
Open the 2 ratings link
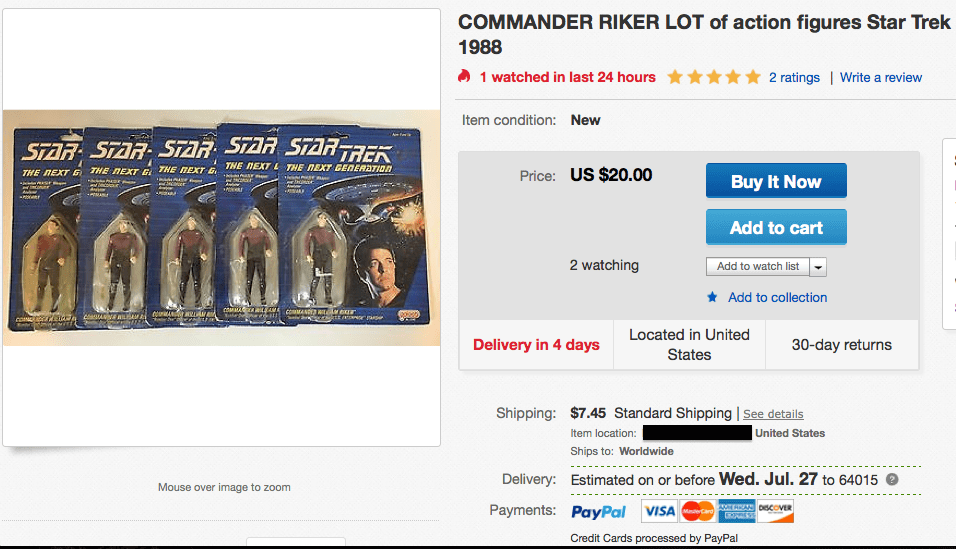(794, 77)
